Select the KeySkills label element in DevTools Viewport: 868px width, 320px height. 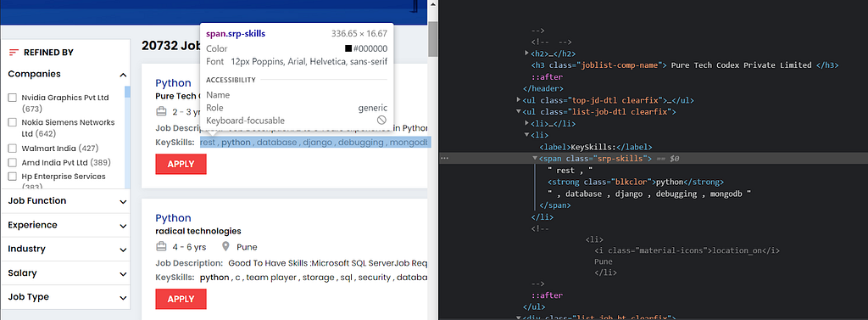click(x=596, y=147)
